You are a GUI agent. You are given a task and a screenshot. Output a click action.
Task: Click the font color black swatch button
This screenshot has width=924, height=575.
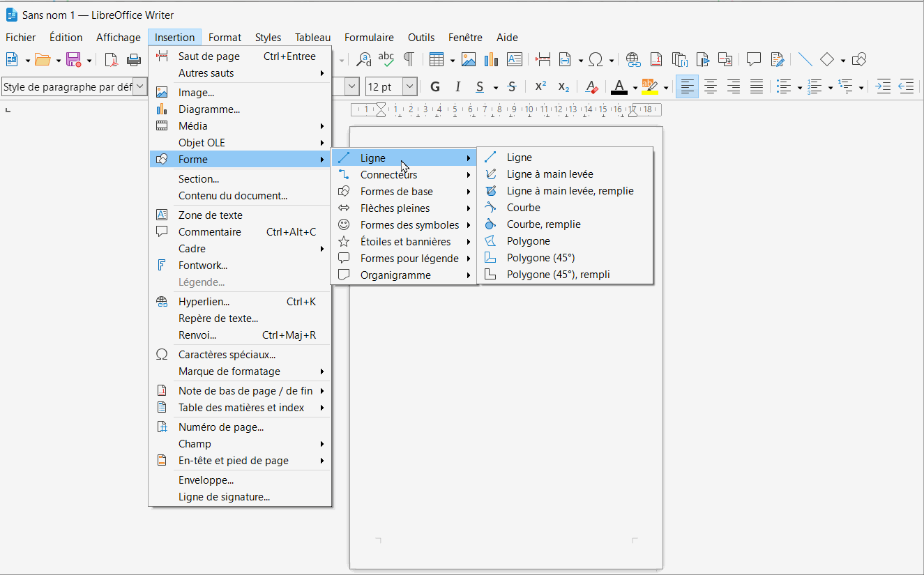pyautogui.click(x=619, y=87)
